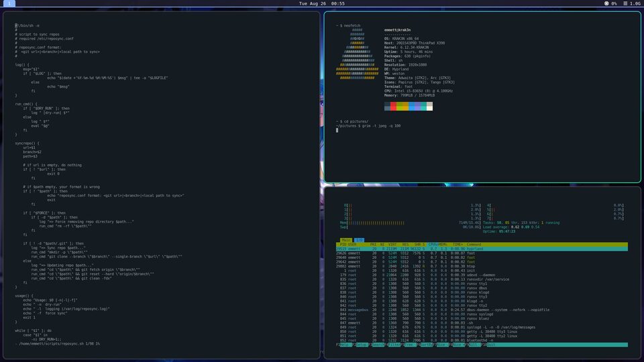Sort htop by Command column header
The image size is (644, 362).
[474, 245]
